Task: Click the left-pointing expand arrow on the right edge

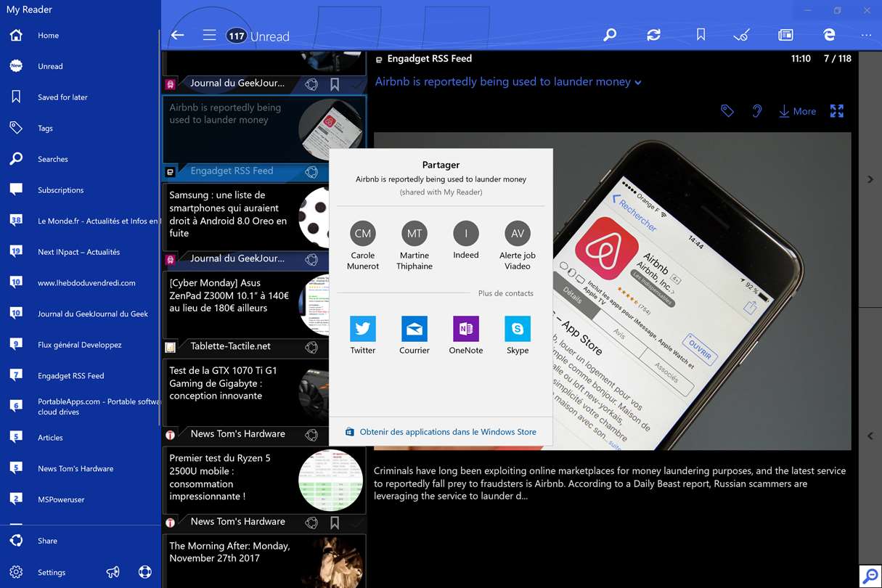Action: tap(870, 436)
